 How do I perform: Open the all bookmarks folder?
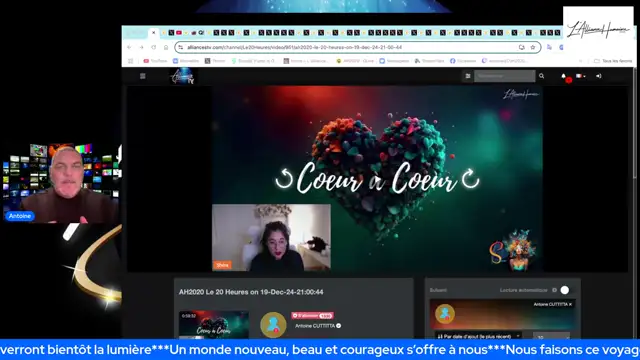[x=613, y=61]
